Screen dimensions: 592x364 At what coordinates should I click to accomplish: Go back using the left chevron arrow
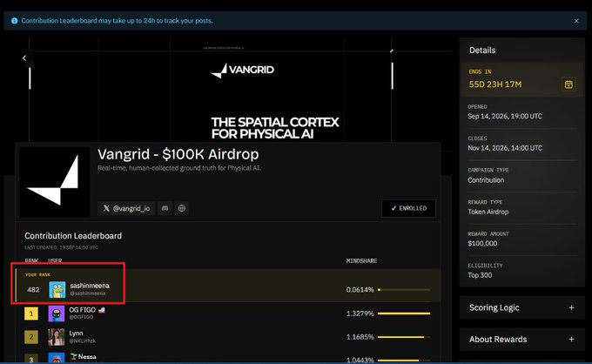pyautogui.click(x=24, y=58)
